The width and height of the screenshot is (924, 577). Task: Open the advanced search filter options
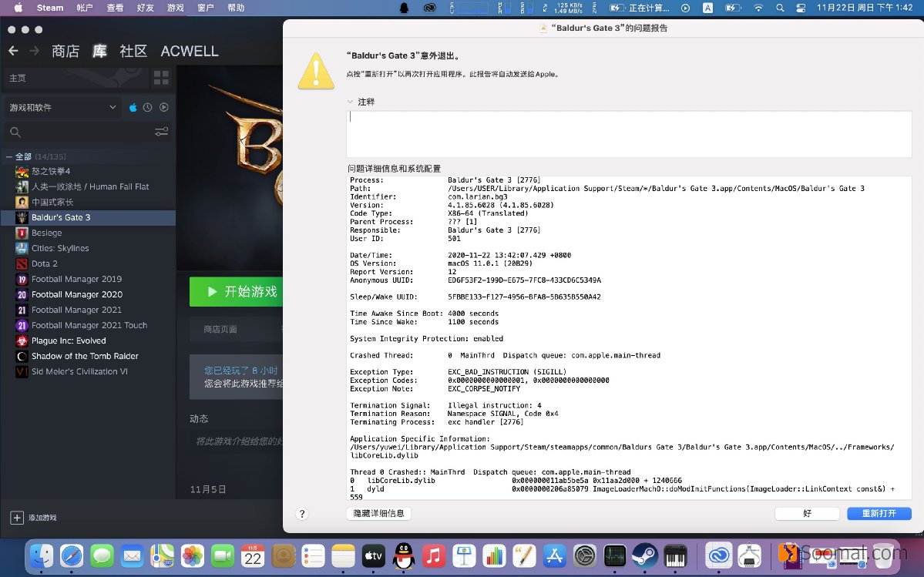[x=161, y=132]
